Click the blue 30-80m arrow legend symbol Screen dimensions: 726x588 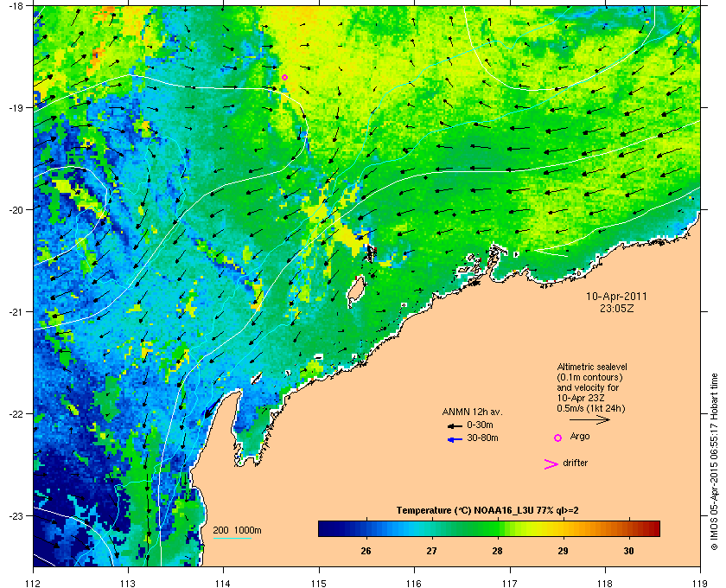click(455, 439)
